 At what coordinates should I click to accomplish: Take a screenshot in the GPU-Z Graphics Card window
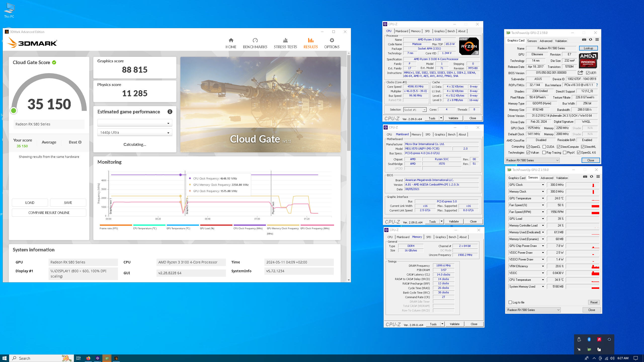tap(584, 40)
